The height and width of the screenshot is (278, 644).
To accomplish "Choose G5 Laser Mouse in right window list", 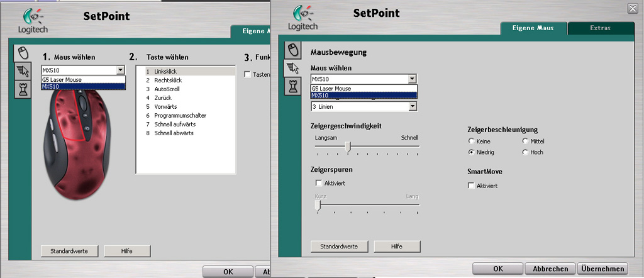I will pos(364,88).
